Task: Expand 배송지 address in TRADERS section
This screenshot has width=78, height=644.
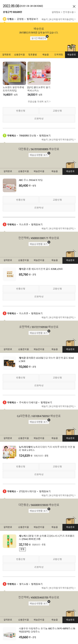Action: click(58, 140)
